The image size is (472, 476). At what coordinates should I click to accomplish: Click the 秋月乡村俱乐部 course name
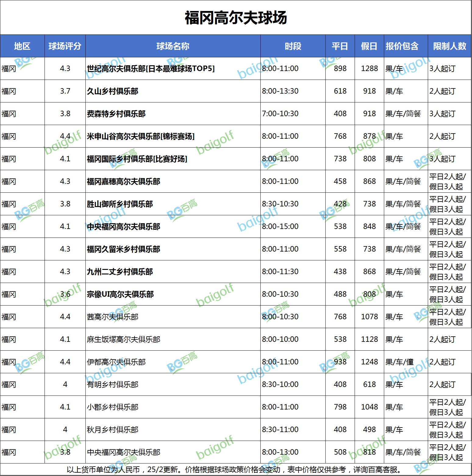pyautogui.click(x=113, y=430)
